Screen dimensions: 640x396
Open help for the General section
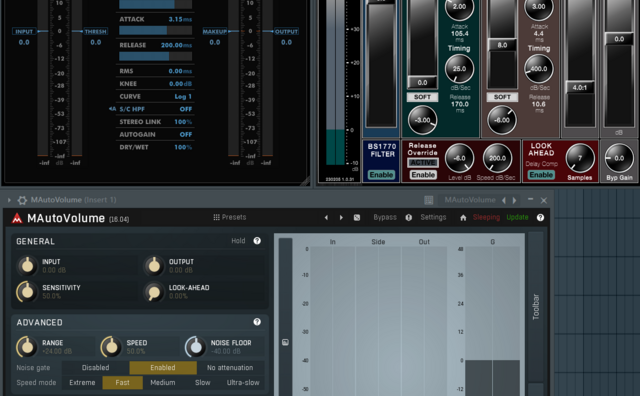pyautogui.click(x=257, y=241)
